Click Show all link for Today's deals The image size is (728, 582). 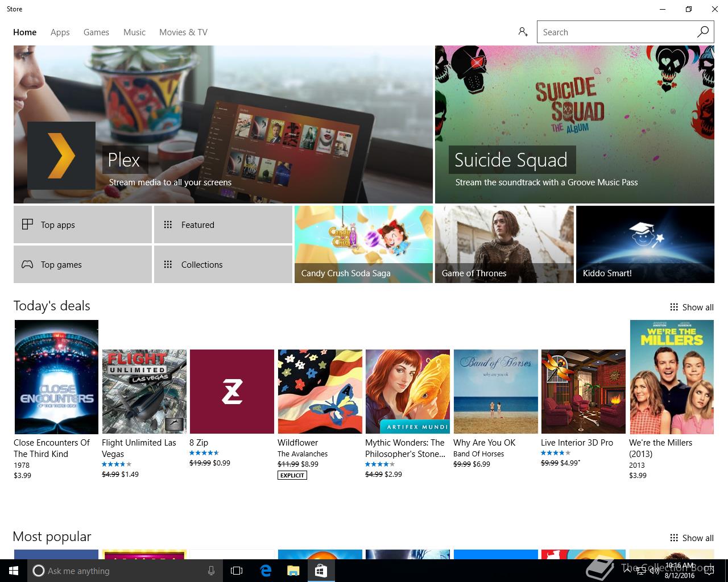click(x=698, y=307)
